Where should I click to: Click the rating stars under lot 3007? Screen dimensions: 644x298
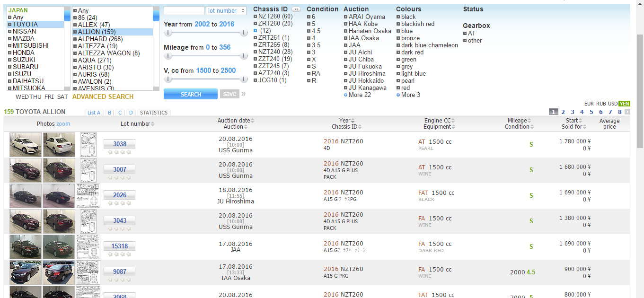pos(119,178)
